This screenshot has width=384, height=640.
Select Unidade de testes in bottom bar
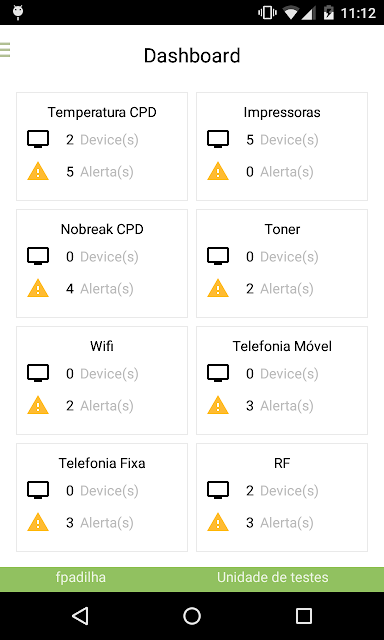coord(273,577)
